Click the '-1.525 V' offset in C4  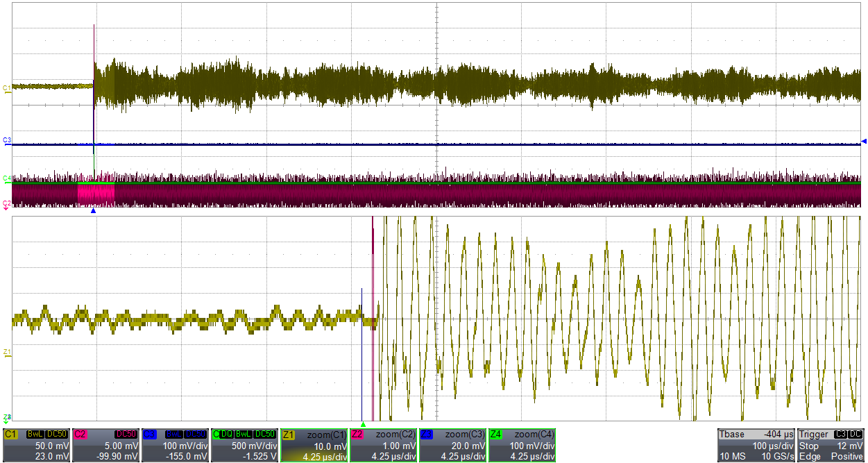pos(259,456)
